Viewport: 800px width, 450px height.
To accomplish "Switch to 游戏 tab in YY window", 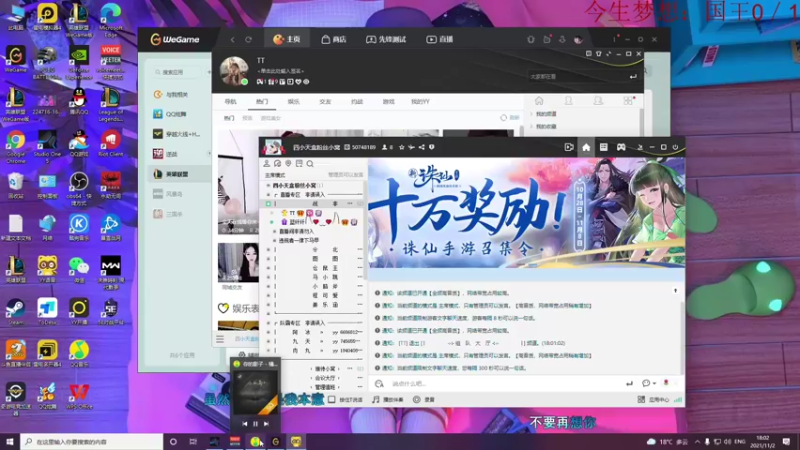I will (388, 102).
